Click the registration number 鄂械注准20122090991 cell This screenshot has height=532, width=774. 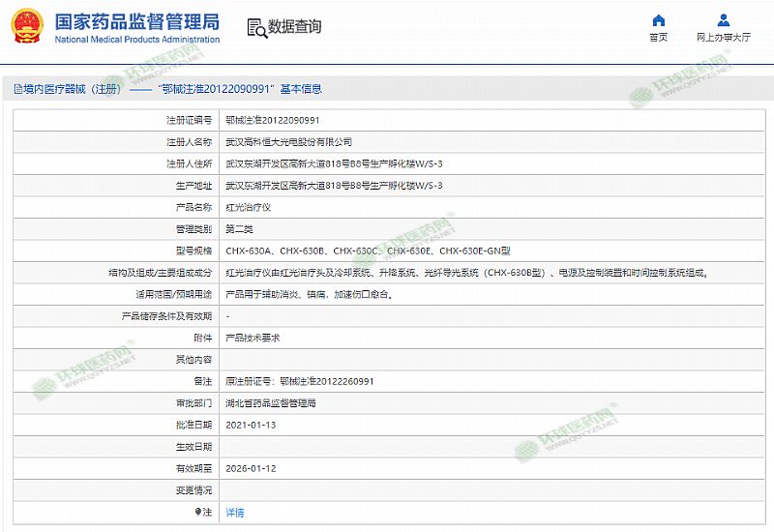pyautogui.click(x=272, y=121)
